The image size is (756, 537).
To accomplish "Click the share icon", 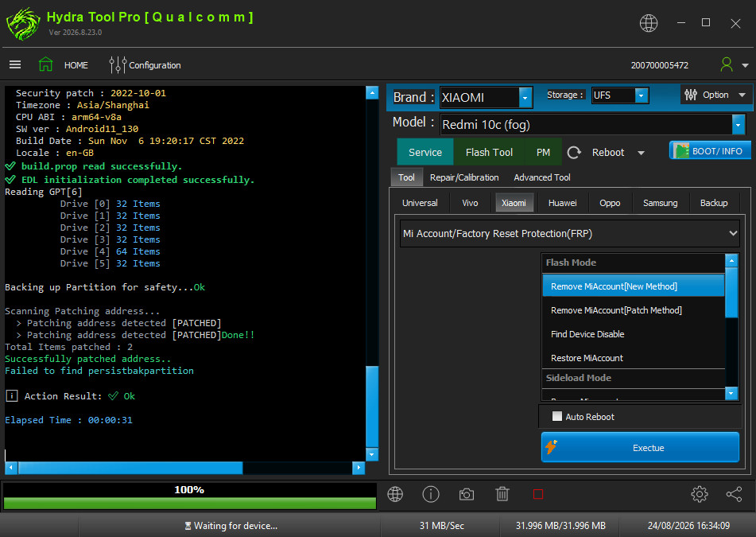I will click(734, 494).
